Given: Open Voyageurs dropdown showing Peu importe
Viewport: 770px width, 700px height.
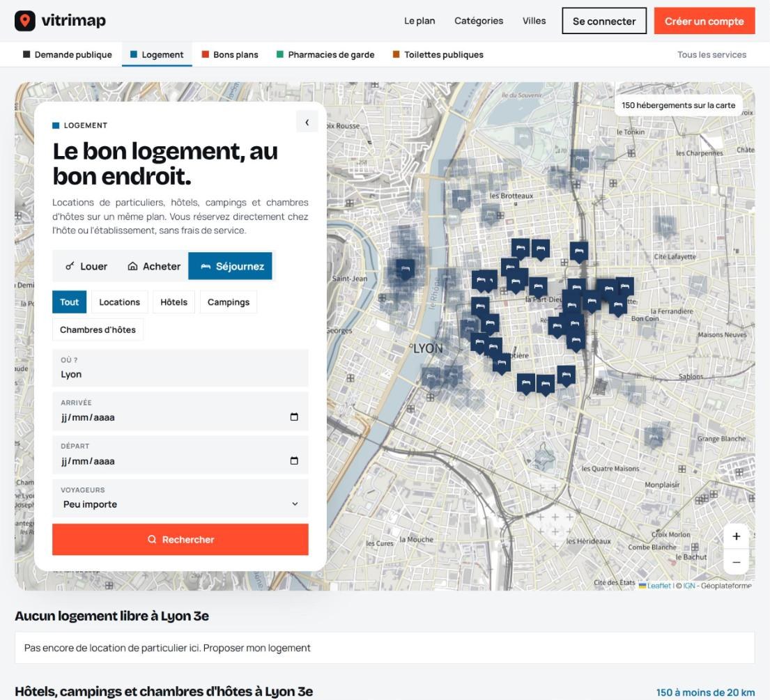Looking at the screenshot, I should tap(180, 499).
